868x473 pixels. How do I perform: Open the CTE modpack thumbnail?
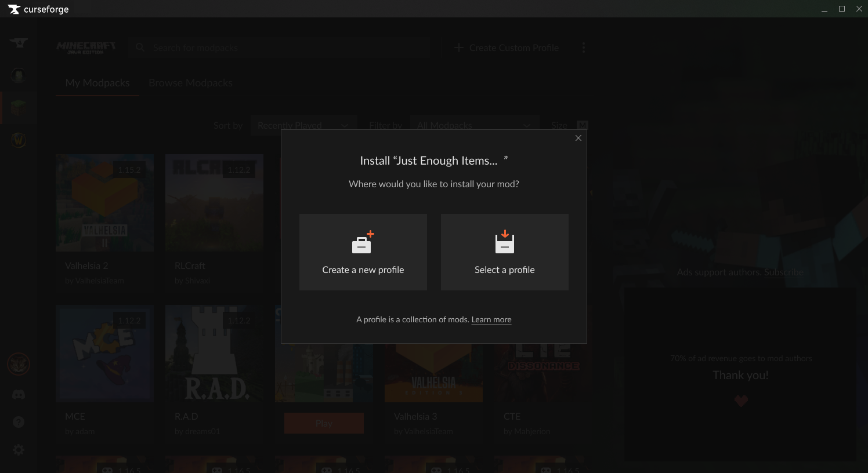tap(543, 373)
